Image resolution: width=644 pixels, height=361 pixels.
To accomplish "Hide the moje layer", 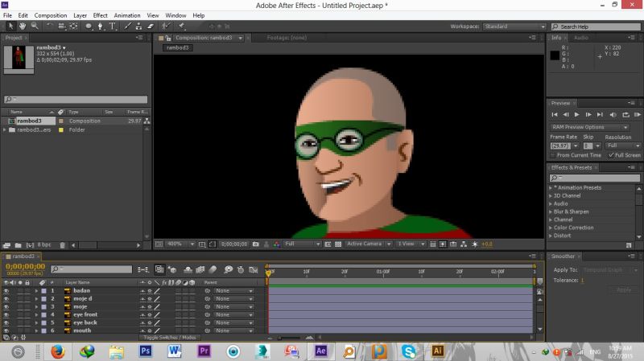I will pos(6,307).
